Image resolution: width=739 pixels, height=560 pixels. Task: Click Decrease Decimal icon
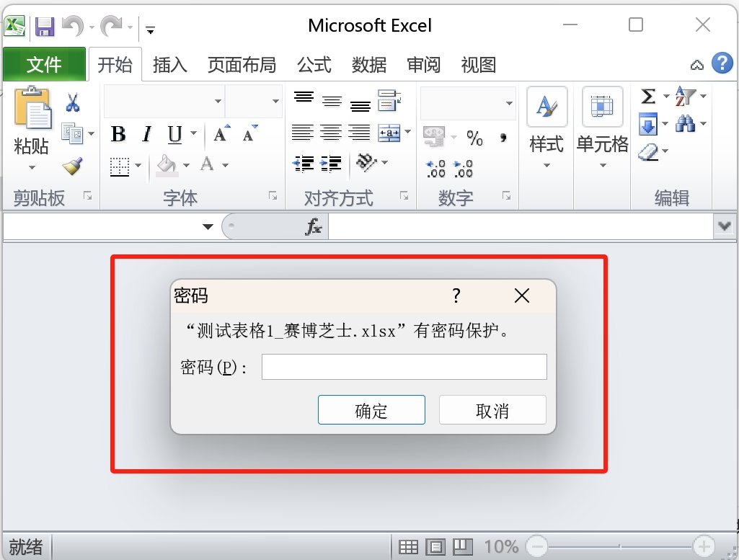[x=464, y=169]
